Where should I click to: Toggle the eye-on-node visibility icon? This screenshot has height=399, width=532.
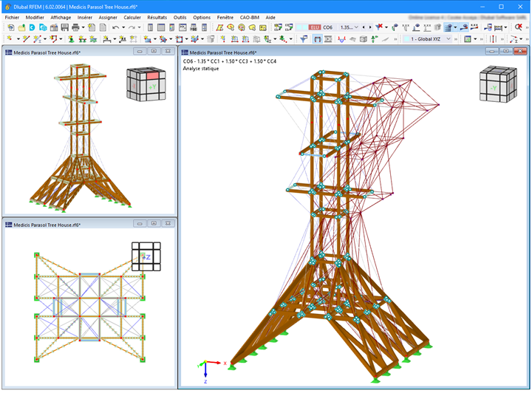(395, 27)
